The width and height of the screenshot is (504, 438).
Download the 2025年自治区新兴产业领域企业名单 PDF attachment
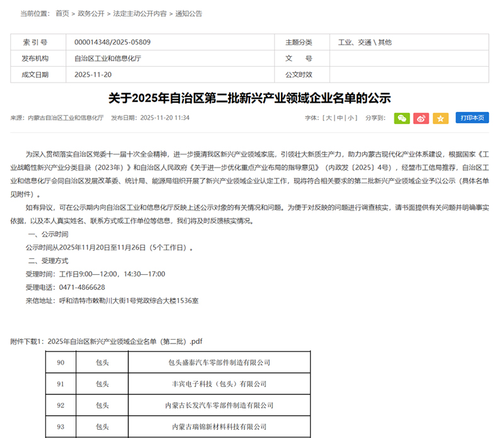(125, 342)
